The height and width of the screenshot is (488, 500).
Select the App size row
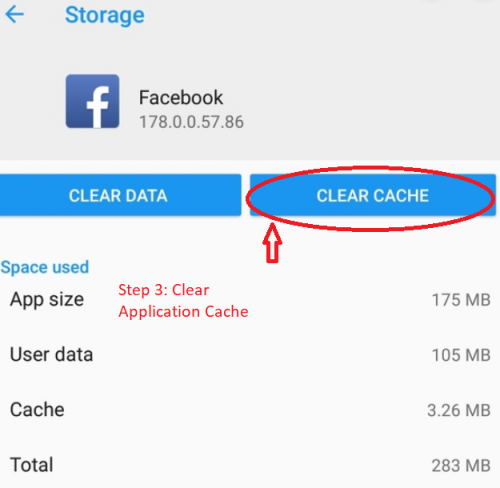click(250, 300)
